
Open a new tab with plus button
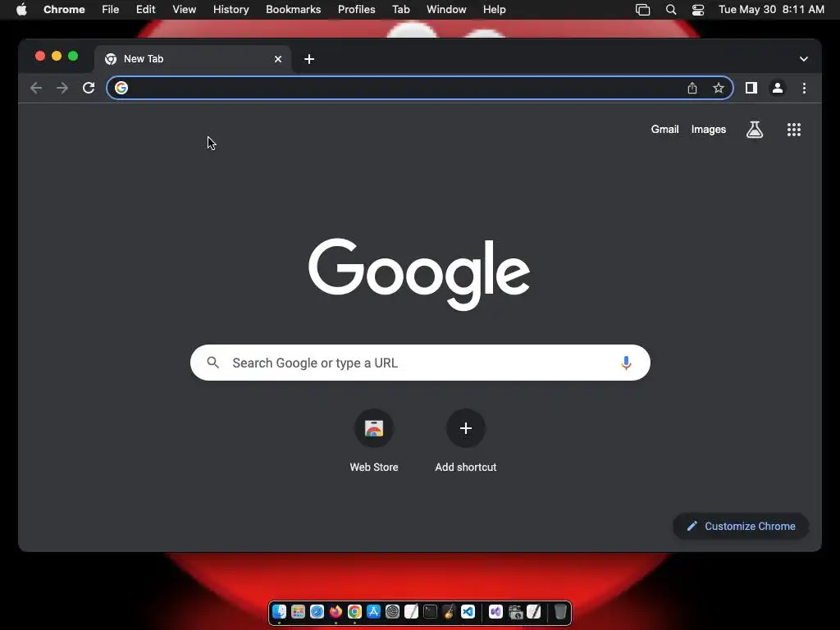[309, 59]
